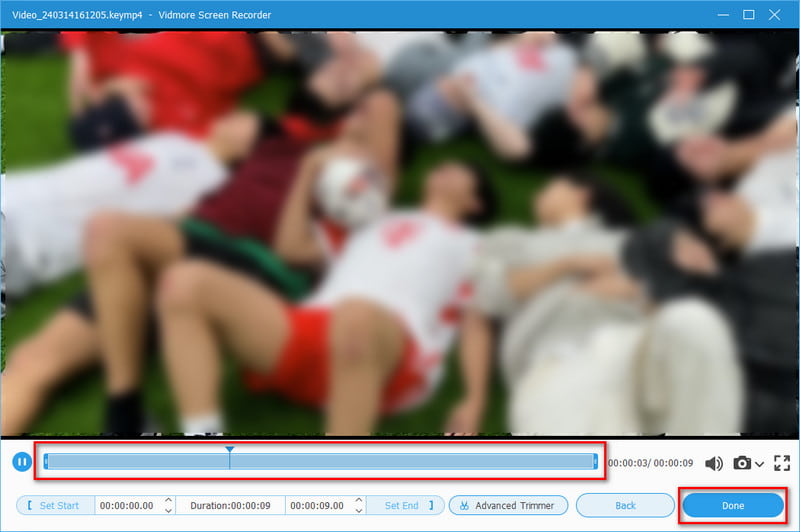The height and width of the screenshot is (532, 800).
Task: Click the Back button
Action: (625, 505)
